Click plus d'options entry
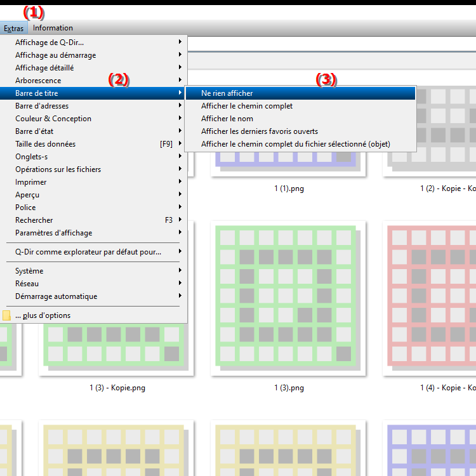This screenshot has width=476, height=476. coord(93,315)
